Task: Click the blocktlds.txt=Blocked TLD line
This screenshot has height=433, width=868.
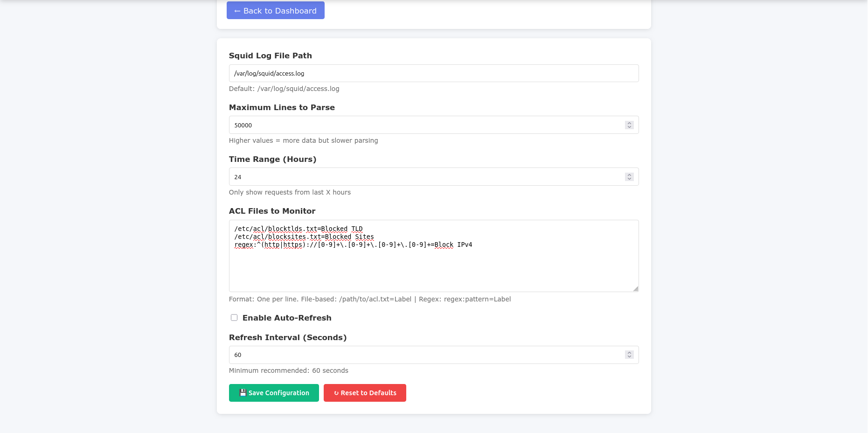Action: click(299, 229)
